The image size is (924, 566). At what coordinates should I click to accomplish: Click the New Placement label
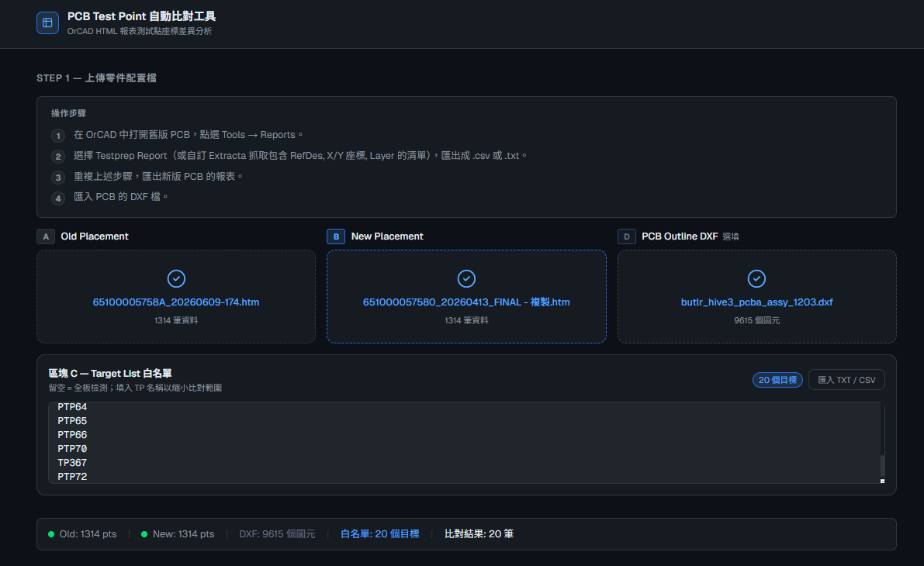click(387, 236)
